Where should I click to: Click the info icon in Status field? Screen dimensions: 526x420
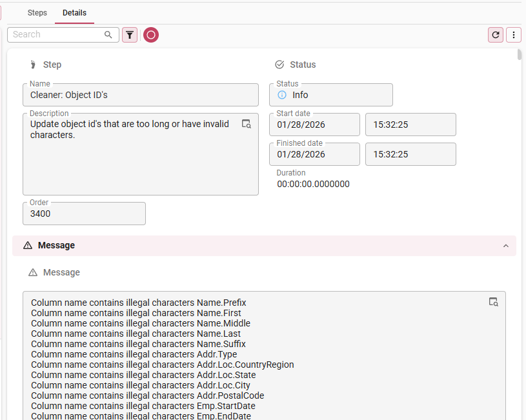(x=282, y=95)
